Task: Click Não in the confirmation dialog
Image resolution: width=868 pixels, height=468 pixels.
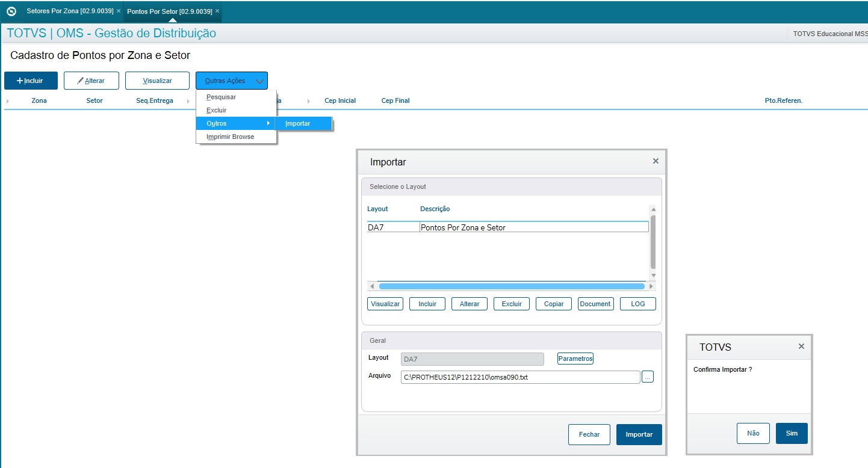Action: tap(753, 433)
